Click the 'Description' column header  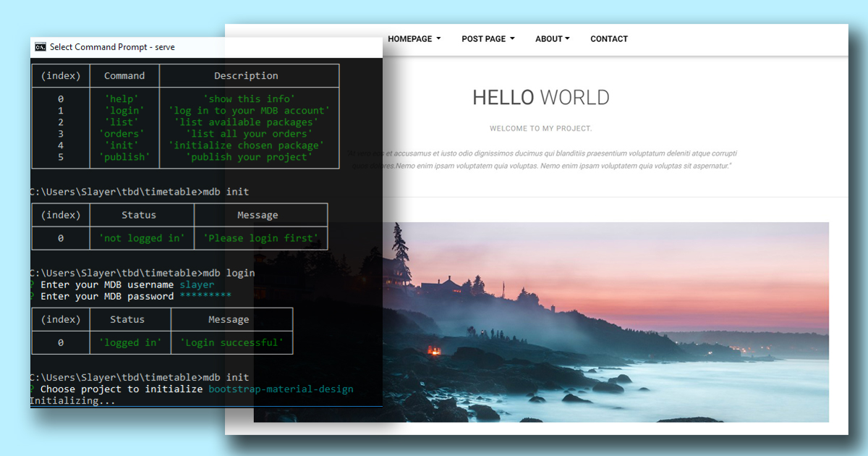[x=246, y=76]
